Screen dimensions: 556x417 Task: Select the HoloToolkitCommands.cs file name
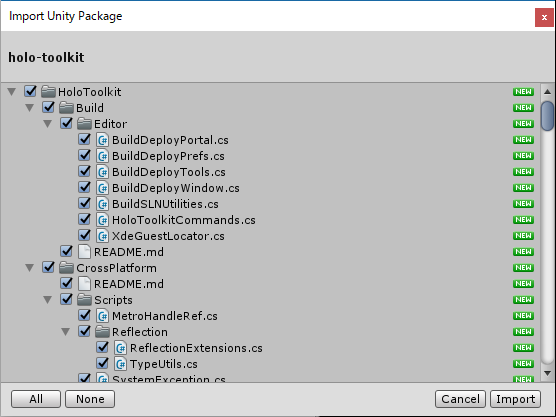click(x=184, y=220)
